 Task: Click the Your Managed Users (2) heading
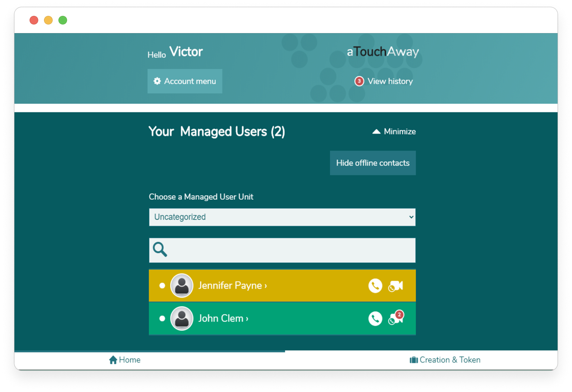point(217,132)
